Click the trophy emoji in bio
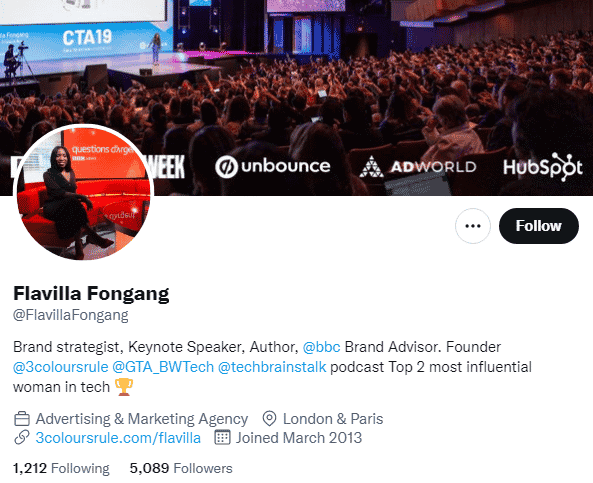The height and width of the screenshot is (483, 593). pyautogui.click(x=124, y=387)
